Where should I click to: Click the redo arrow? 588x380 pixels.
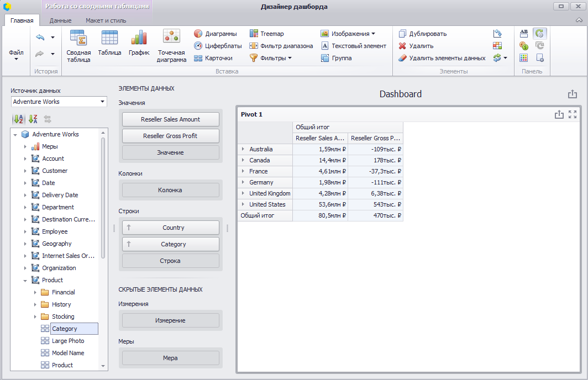[x=40, y=54]
